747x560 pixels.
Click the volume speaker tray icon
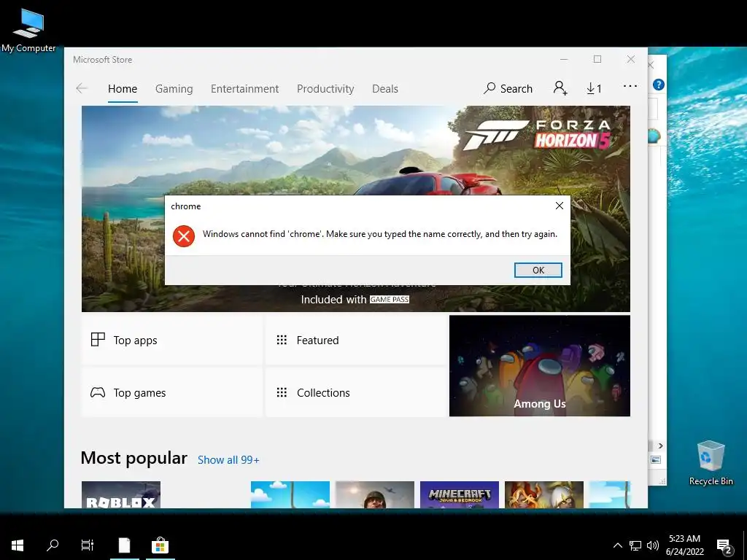[653, 545]
